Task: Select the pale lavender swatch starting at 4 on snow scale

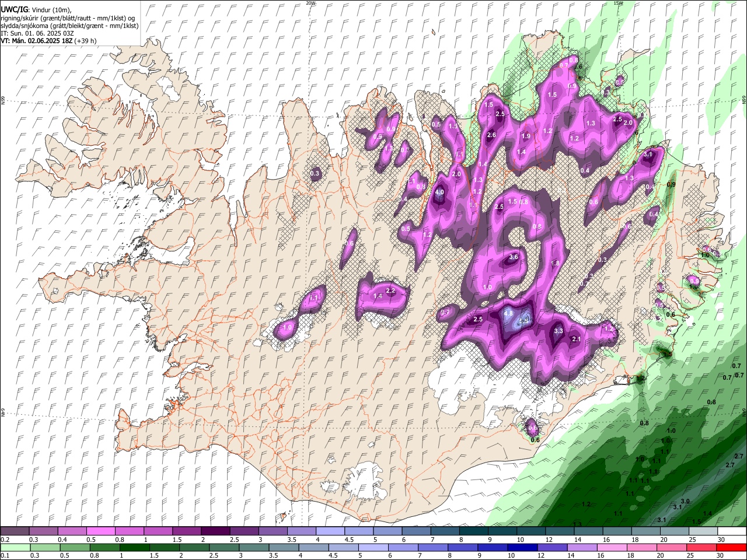Action: [x=330, y=531]
